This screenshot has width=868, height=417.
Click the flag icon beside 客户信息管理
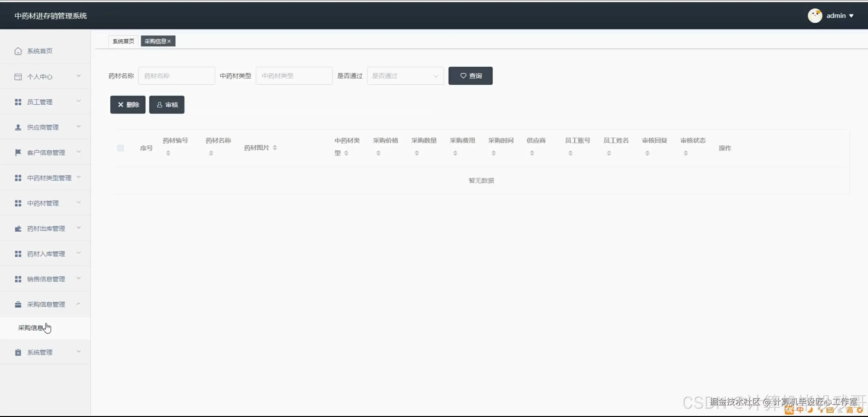point(18,152)
